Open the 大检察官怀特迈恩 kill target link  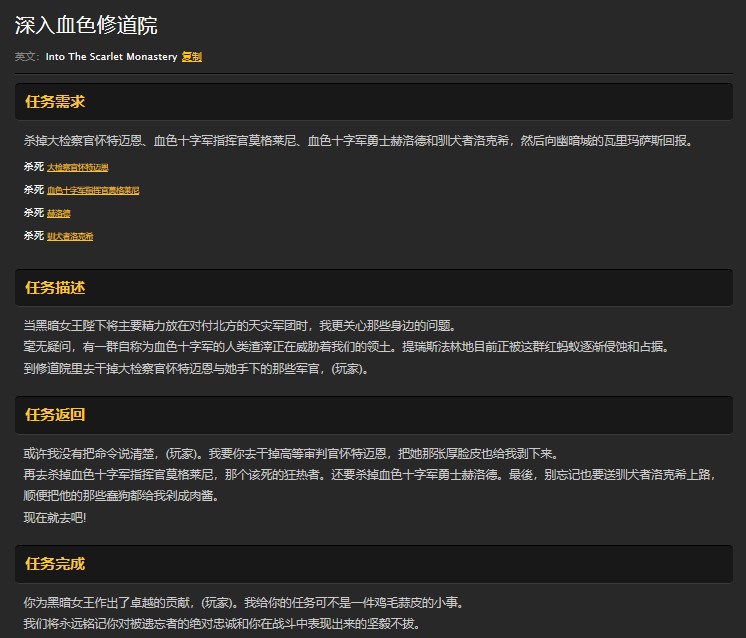pyautogui.click(x=78, y=167)
